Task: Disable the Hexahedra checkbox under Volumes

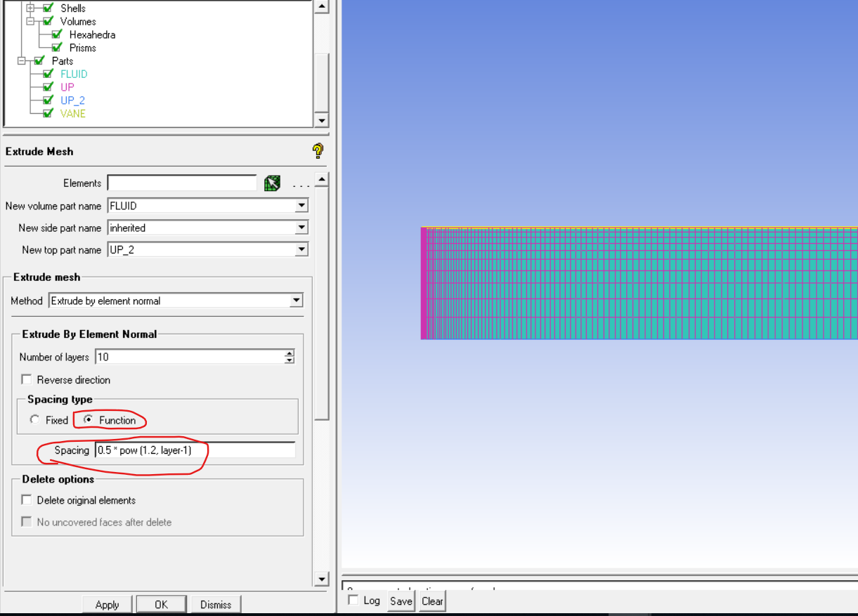Action: (56, 34)
